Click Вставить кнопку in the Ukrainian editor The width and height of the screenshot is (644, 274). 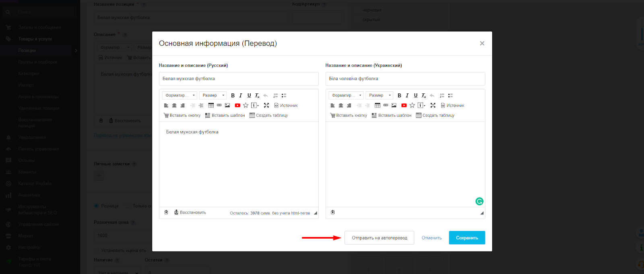click(x=349, y=115)
